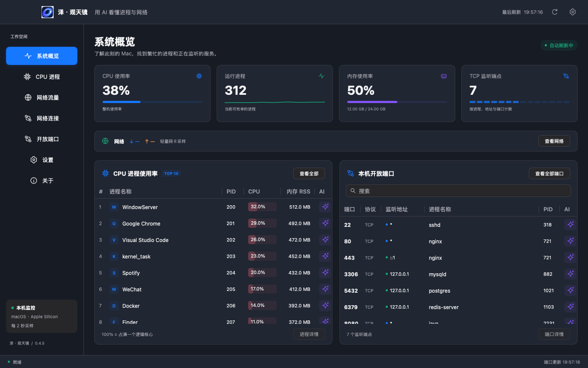Image resolution: width=588 pixels, height=368 pixels.
Task: Click the TOP 10 badge
Action: [171, 174]
